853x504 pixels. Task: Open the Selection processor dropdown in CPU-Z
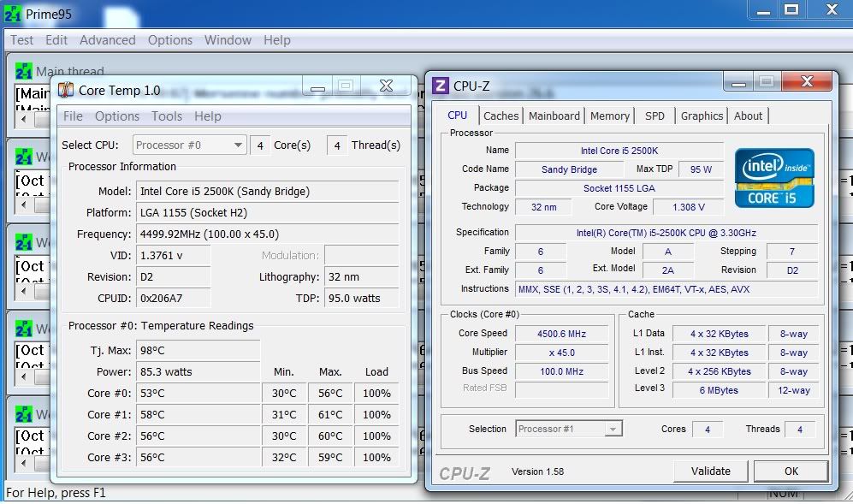[x=613, y=430]
